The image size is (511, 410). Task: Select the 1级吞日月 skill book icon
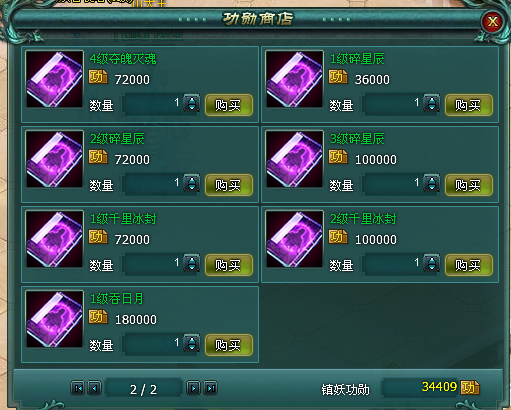[54, 319]
